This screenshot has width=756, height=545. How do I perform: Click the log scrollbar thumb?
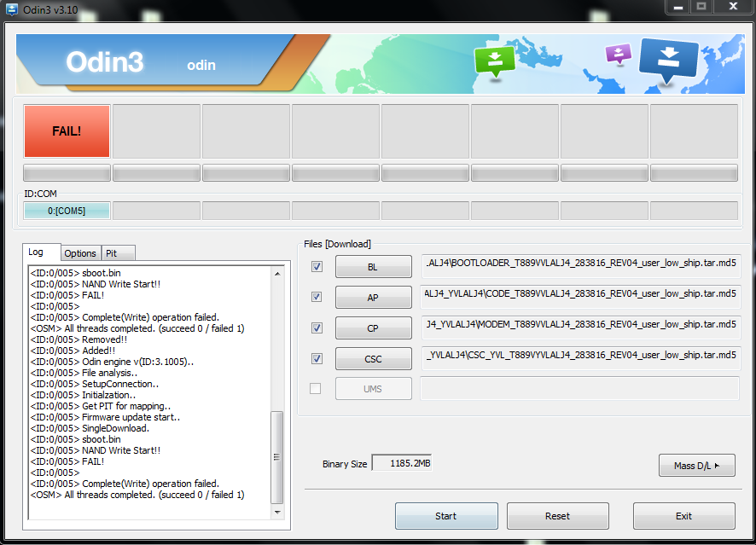pyautogui.click(x=276, y=457)
